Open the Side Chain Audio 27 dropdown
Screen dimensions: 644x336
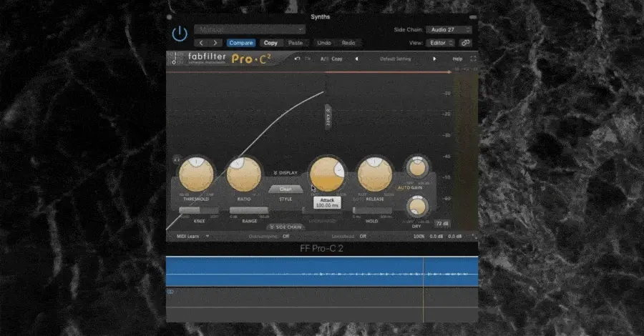pos(449,29)
